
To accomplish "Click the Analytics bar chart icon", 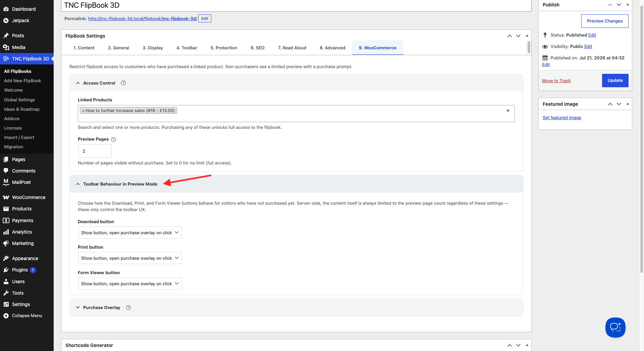I will pos(6,232).
